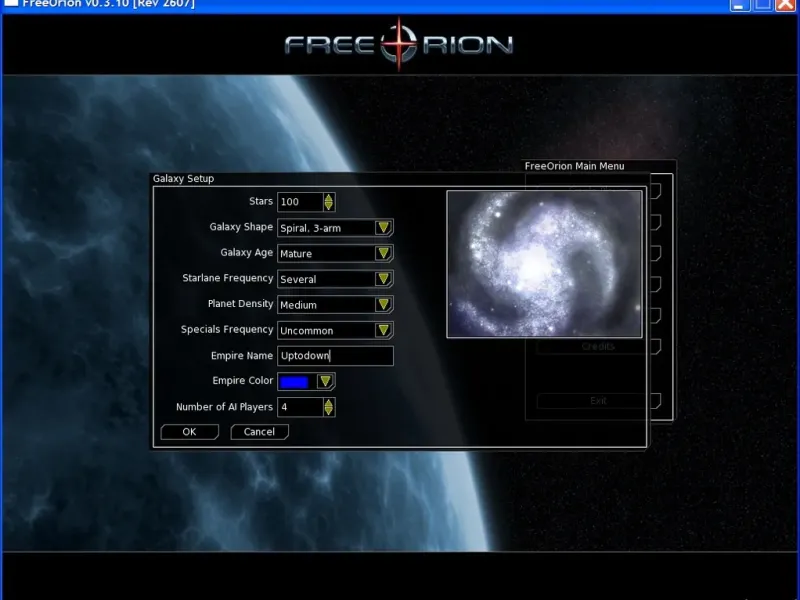This screenshot has height=600, width=800.
Task: Click the spiral galaxy preview image
Action: pyautogui.click(x=544, y=264)
